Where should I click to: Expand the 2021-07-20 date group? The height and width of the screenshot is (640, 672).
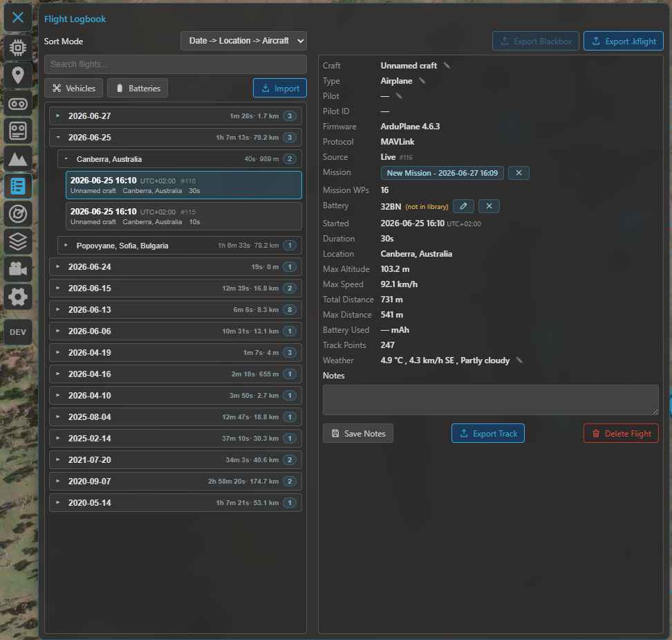pyautogui.click(x=176, y=460)
